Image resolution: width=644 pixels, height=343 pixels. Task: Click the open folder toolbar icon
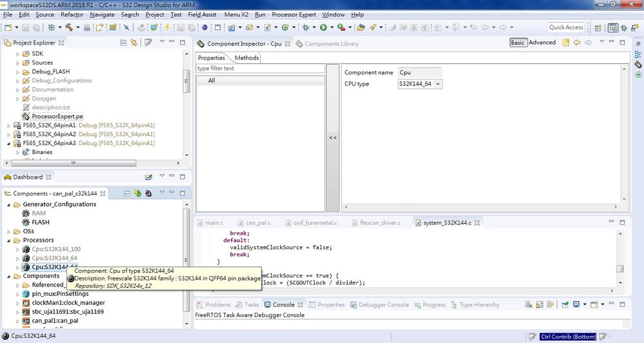coord(361,28)
